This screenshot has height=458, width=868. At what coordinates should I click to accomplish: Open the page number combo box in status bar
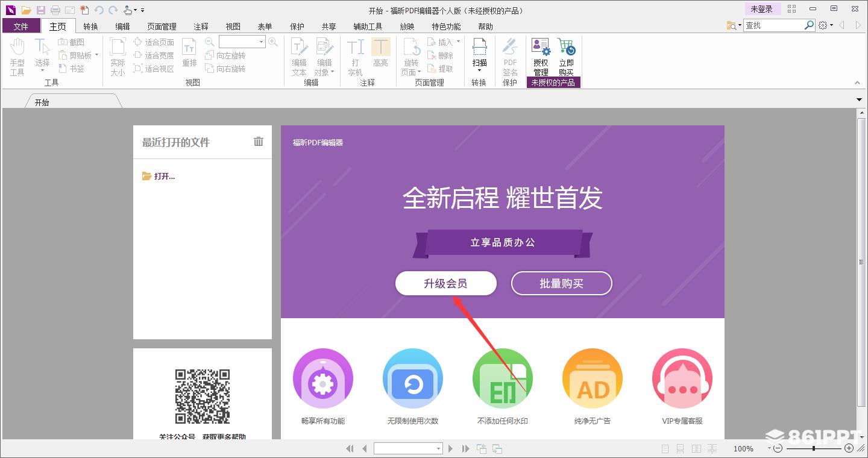408,448
